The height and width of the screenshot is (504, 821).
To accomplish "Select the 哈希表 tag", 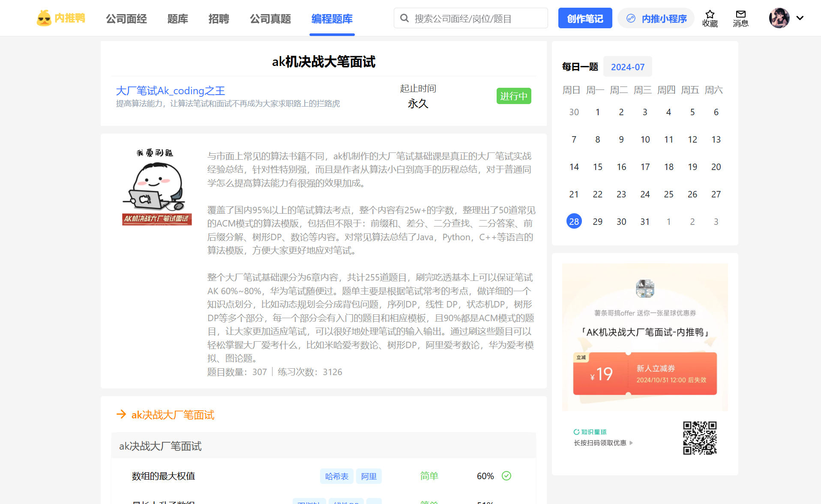I will click(336, 476).
